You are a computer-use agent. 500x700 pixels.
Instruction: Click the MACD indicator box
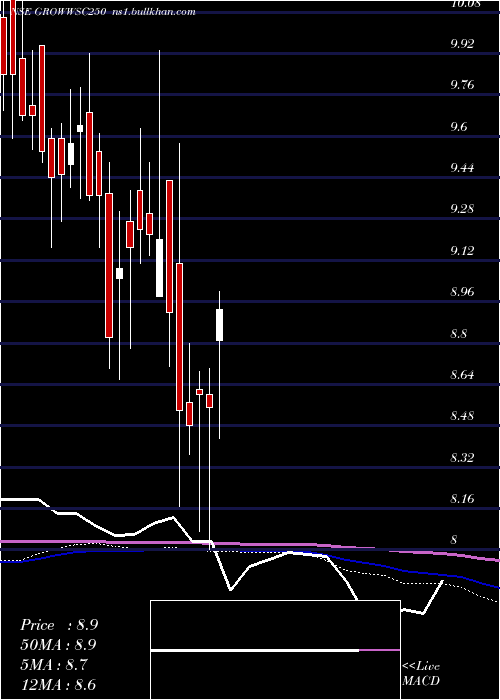click(x=275, y=650)
